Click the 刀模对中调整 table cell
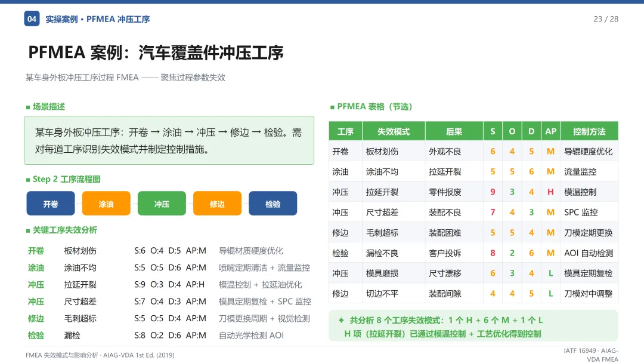 click(x=588, y=294)
